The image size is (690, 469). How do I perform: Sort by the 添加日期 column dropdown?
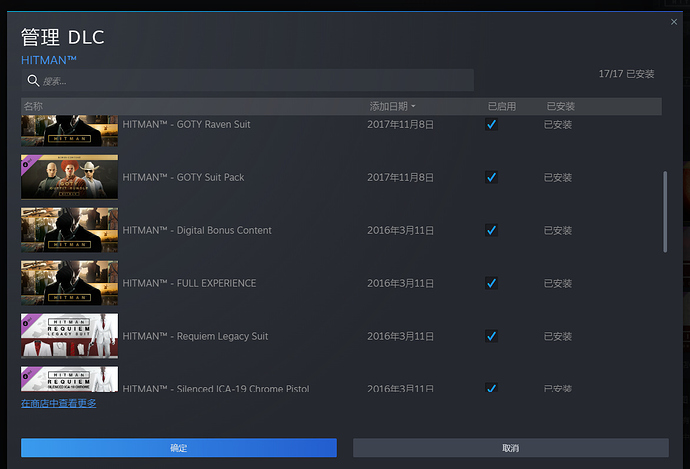coord(392,106)
